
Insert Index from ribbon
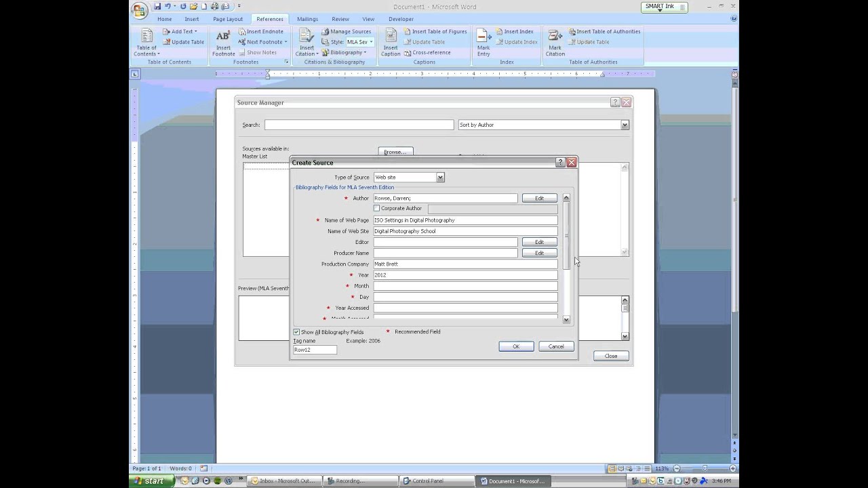pyautogui.click(x=515, y=31)
